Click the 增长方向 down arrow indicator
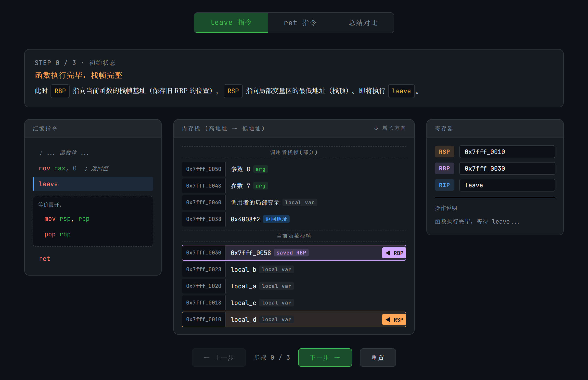Viewport: 588px width, 380px height. coord(376,128)
